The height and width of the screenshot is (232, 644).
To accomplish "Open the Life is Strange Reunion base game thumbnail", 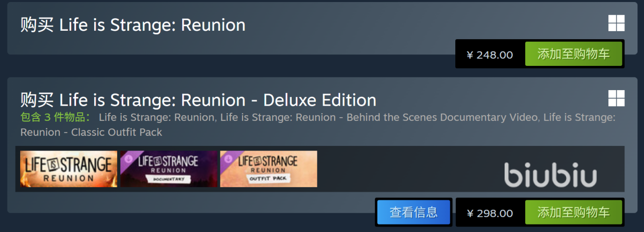I will 68,169.
